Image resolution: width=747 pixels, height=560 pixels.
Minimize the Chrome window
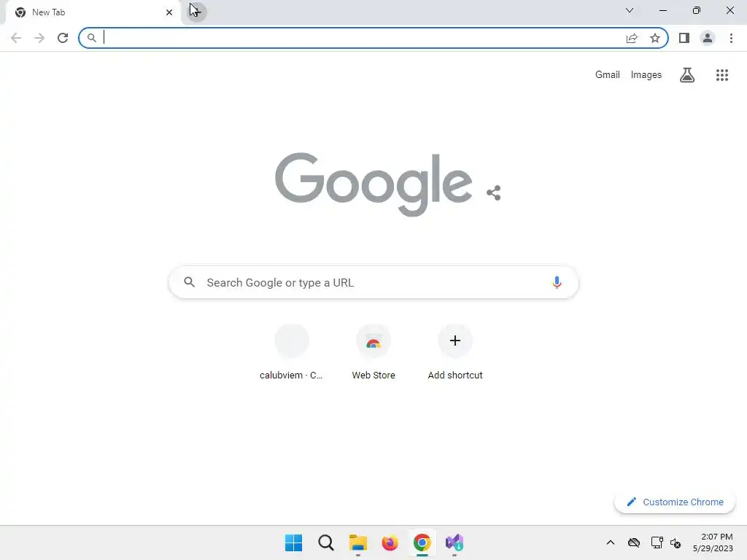click(662, 10)
